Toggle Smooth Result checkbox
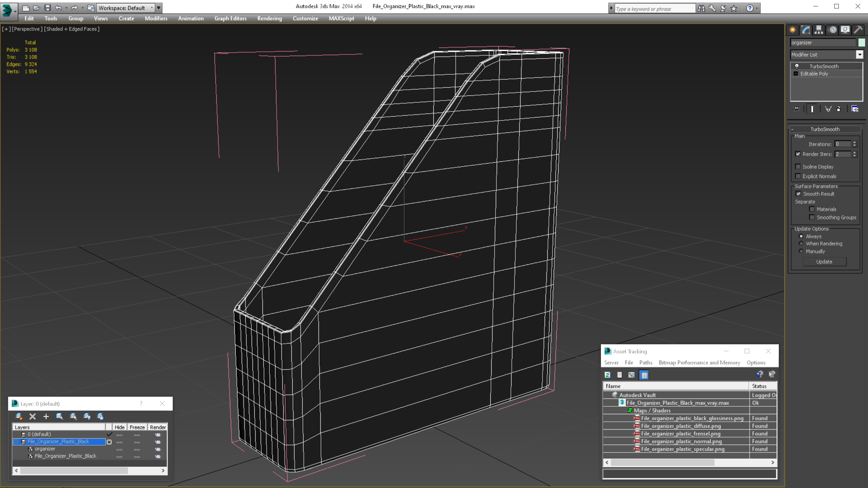 point(798,194)
